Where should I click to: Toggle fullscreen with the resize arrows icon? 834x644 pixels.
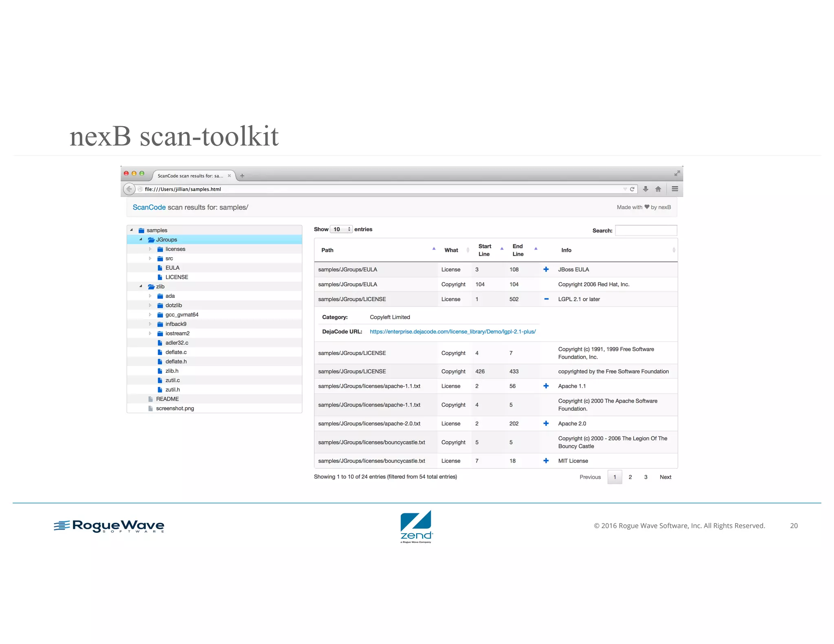(x=677, y=173)
